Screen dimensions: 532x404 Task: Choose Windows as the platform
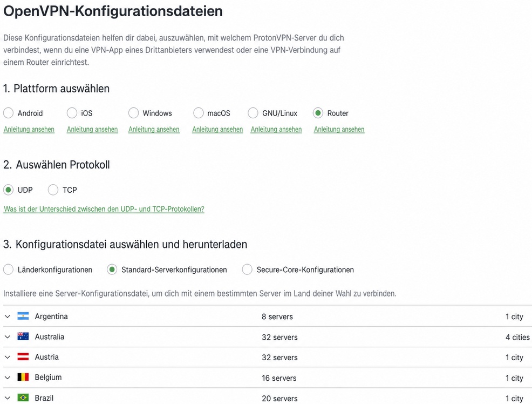(x=133, y=113)
